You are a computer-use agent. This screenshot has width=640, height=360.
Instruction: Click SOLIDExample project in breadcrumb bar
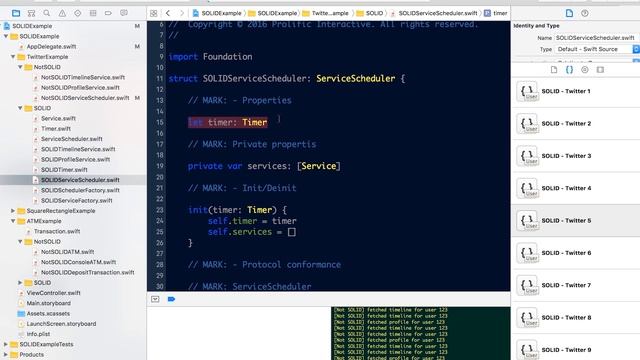[217, 13]
